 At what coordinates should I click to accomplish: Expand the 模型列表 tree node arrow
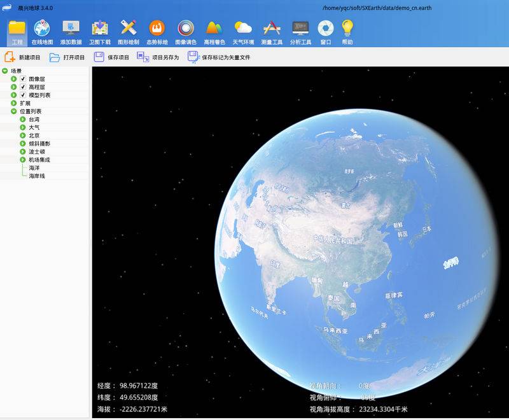[13, 95]
